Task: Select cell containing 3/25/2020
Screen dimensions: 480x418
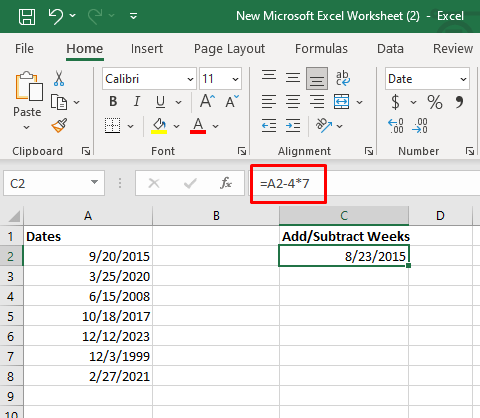Action: click(88, 276)
